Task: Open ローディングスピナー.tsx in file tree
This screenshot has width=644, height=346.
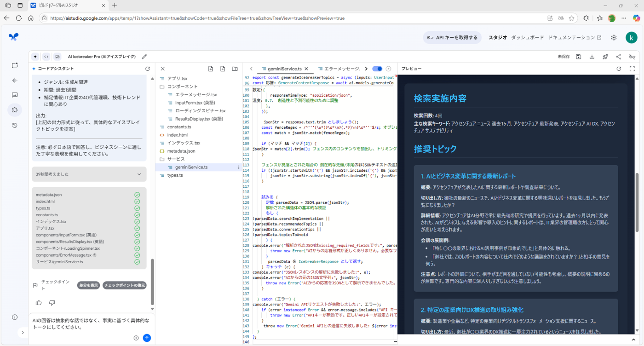Action: pos(201,111)
